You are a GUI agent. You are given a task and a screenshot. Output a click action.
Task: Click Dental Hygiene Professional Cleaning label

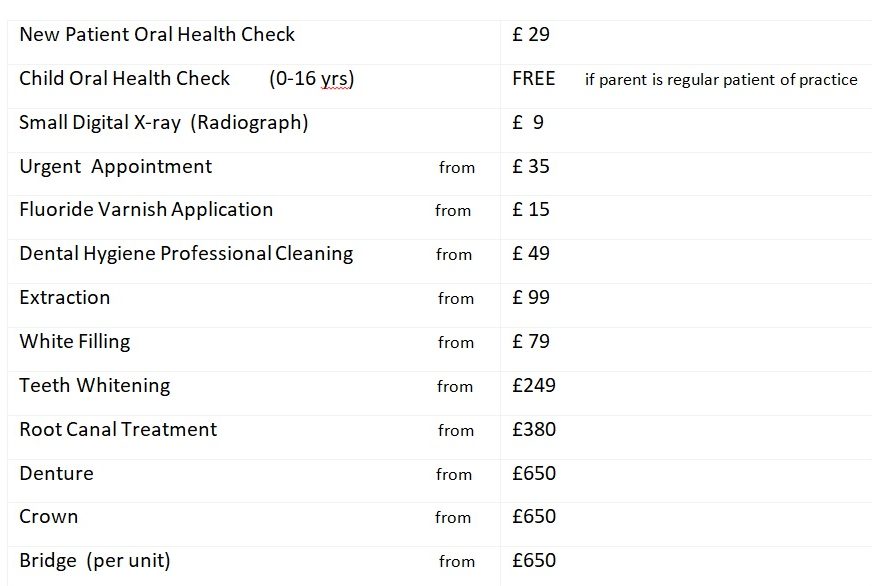click(x=186, y=254)
